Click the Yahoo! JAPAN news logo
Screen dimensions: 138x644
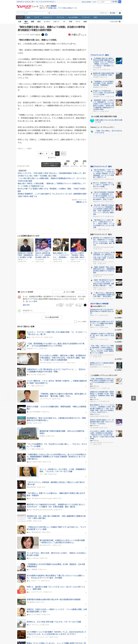[x=27, y=7]
